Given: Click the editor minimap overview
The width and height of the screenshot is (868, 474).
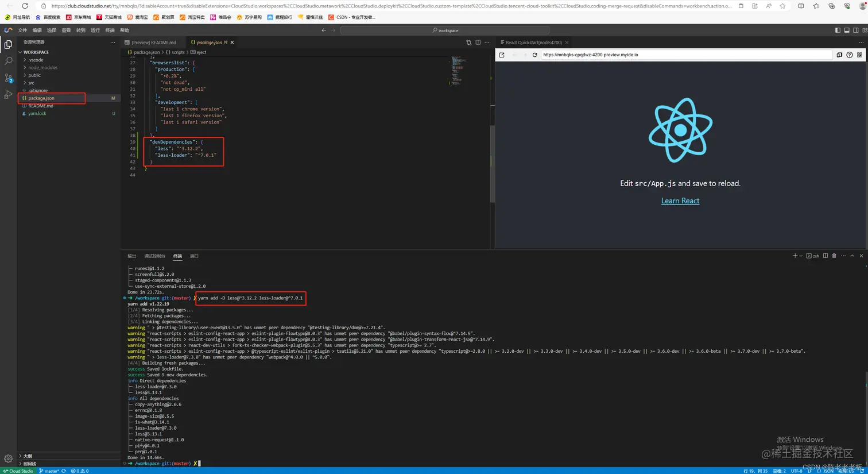Looking at the screenshot, I should (458, 71).
